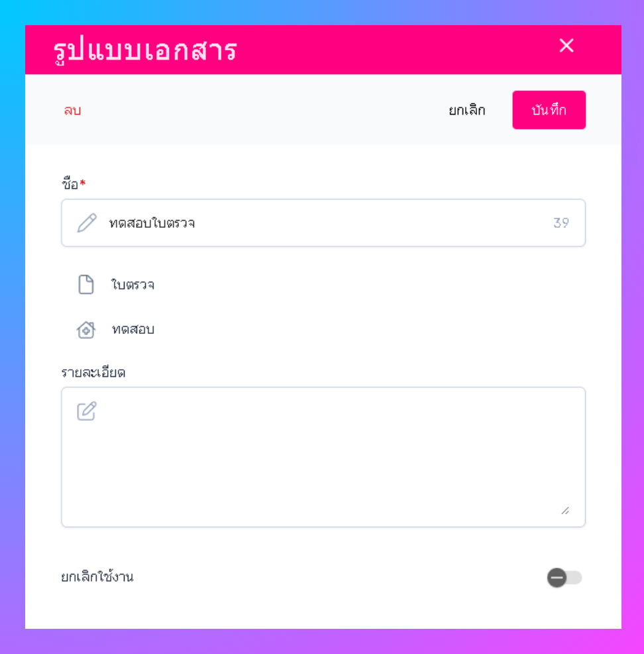
Task: Click the รายละเอียด field label
Action: (x=93, y=372)
